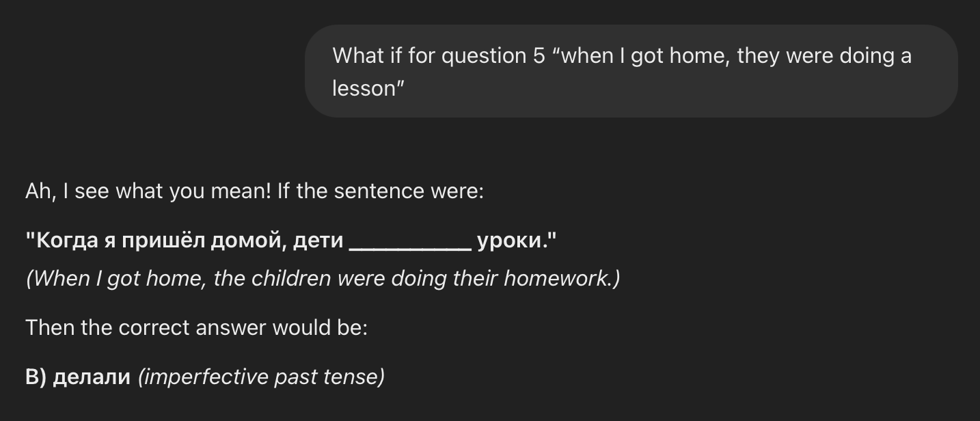Click the text "If the sentence were:"
980x421 pixels.
(x=381, y=191)
